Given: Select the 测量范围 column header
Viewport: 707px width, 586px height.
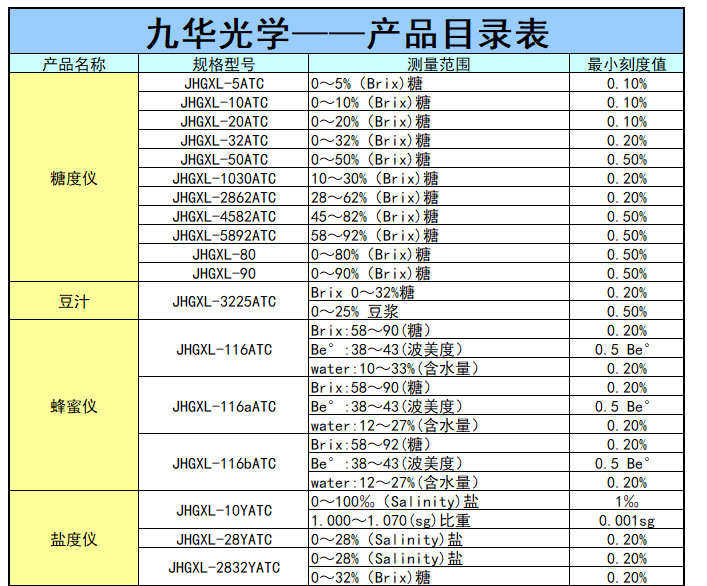Looking at the screenshot, I should 439,64.
